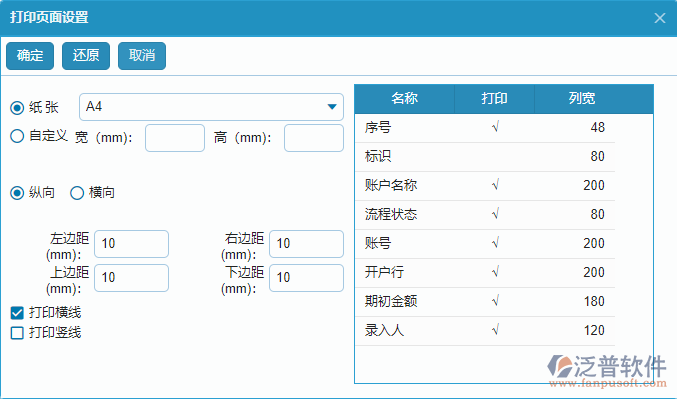Click the 列宽 column header

pyautogui.click(x=582, y=98)
